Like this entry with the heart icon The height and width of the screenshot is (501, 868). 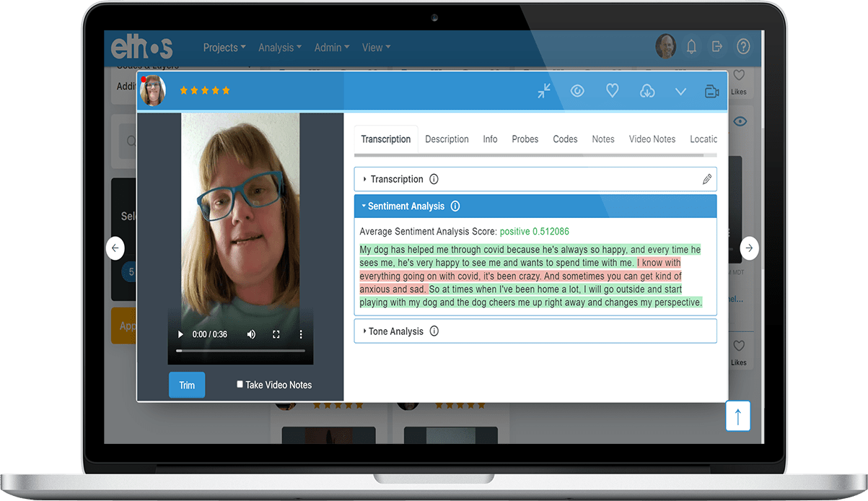pos(612,91)
